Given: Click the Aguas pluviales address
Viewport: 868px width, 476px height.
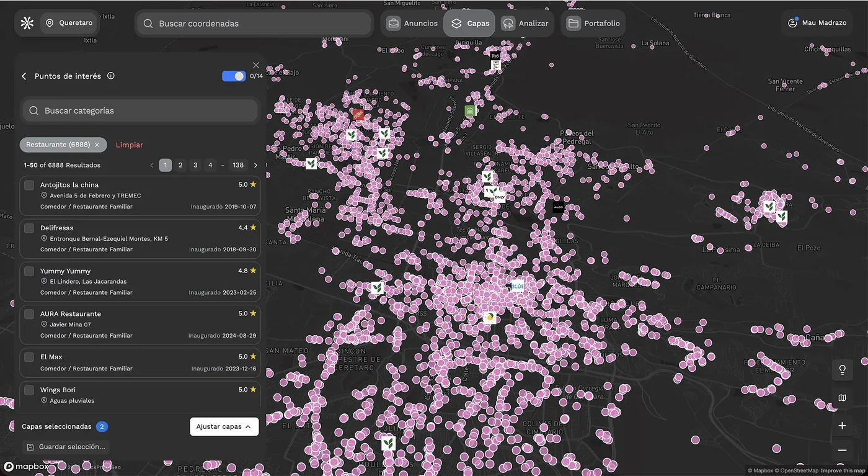Looking at the screenshot, I should tap(72, 401).
